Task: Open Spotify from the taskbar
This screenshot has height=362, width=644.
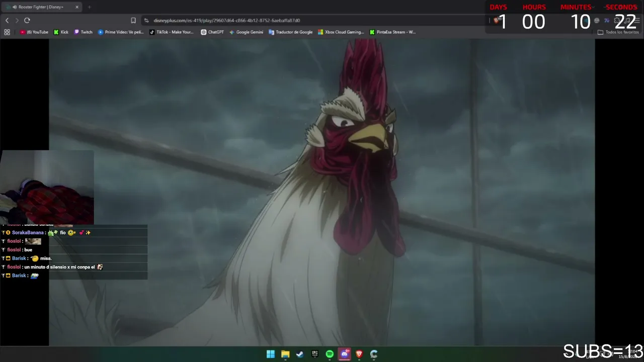Action: click(x=330, y=354)
